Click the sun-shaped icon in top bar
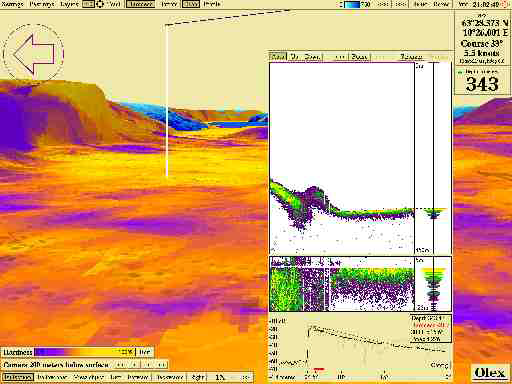 coord(100,4)
